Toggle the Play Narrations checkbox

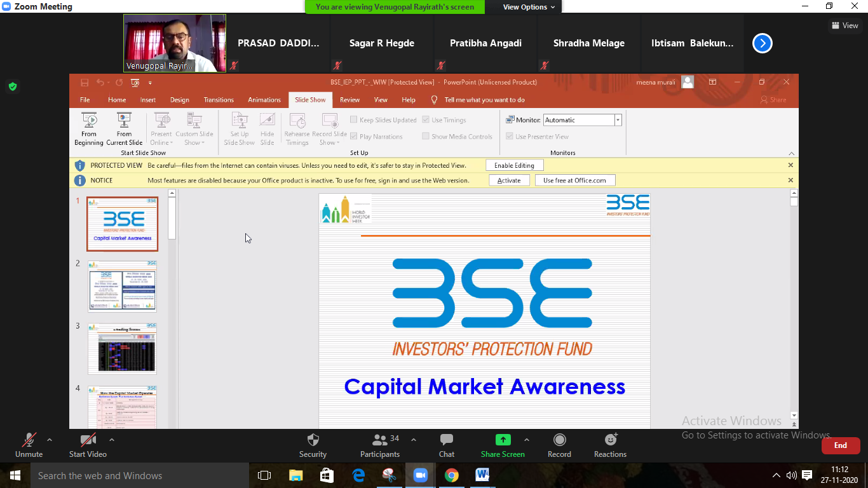tap(353, 137)
